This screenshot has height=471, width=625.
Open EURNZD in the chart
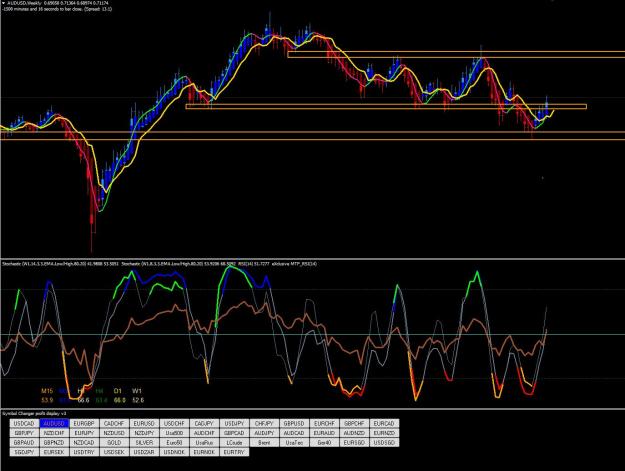point(384,433)
